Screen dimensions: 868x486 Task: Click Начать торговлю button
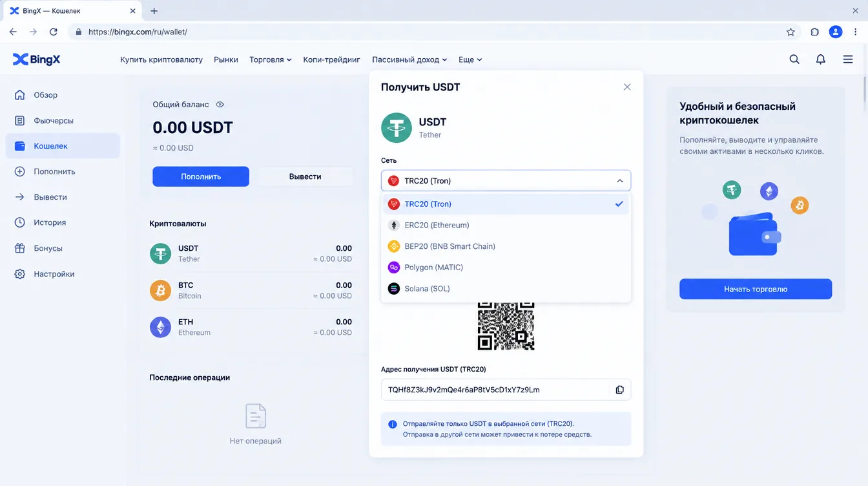[756, 289]
